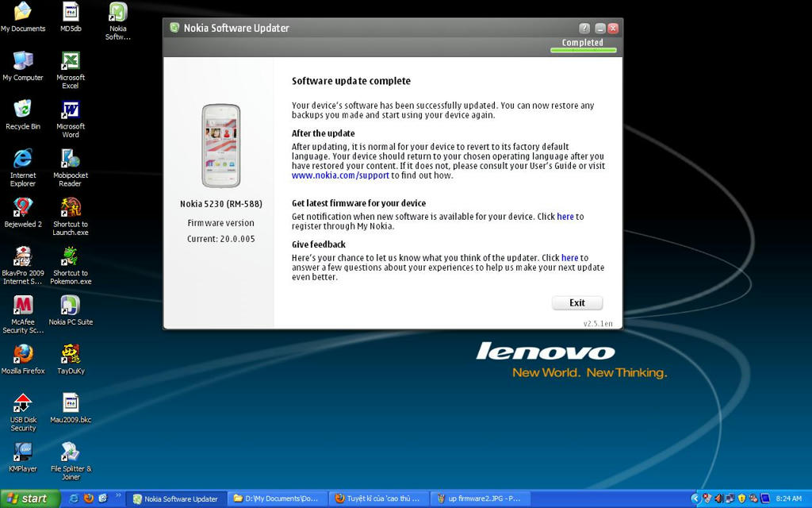Switch to the Firefox 'Tuyệt kĩ của' taskbar button
812x508 pixels.
tap(378, 498)
